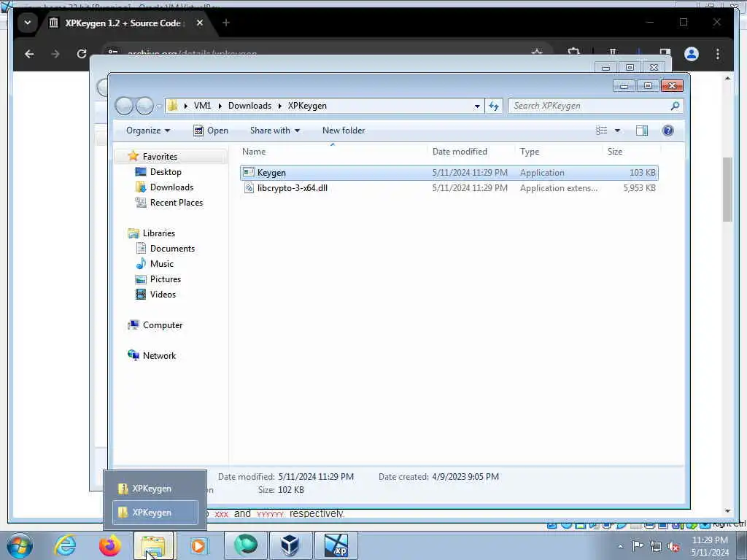Click the muted volume tray icon
The width and height of the screenshot is (747, 560).
(673, 546)
